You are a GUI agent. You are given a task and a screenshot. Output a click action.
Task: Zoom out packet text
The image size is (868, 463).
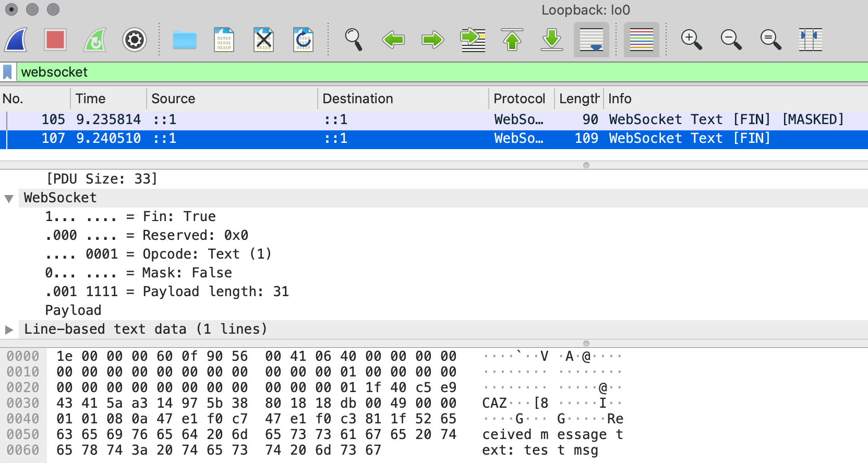[x=731, y=40]
